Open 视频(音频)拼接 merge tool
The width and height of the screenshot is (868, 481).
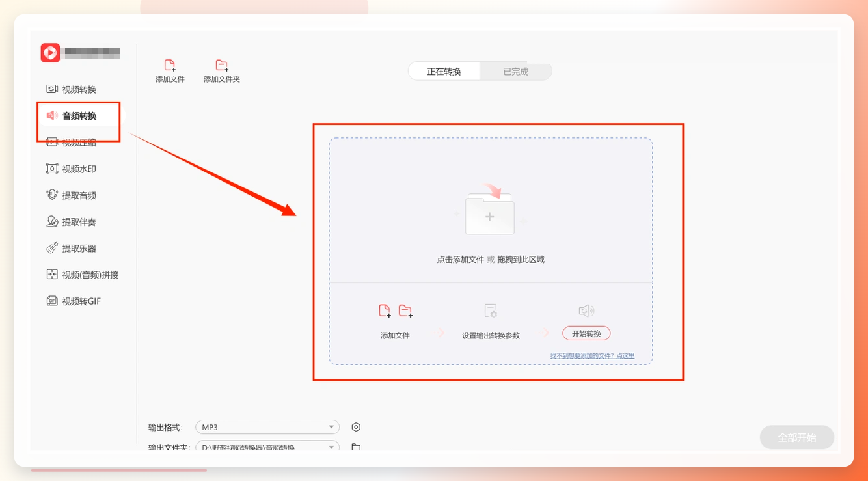pyautogui.click(x=83, y=275)
